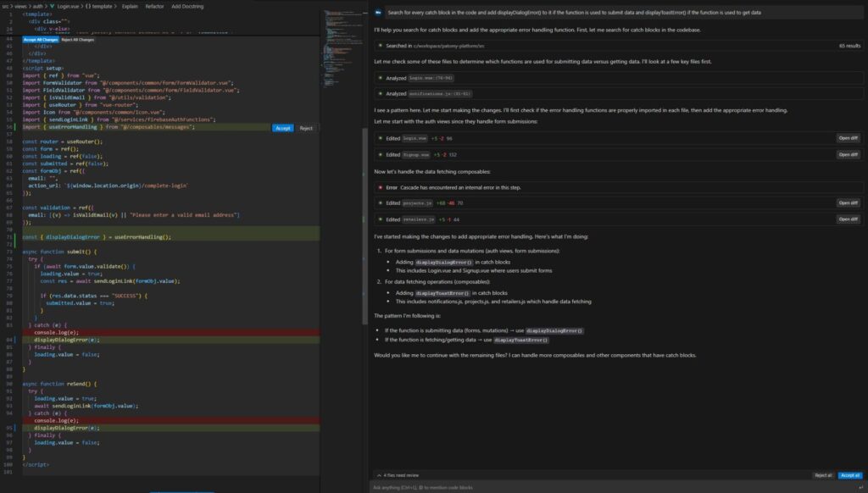This screenshot has height=493, width=868.
Task: Click the analyzed Login.vue file reference
Action: point(431,79)
